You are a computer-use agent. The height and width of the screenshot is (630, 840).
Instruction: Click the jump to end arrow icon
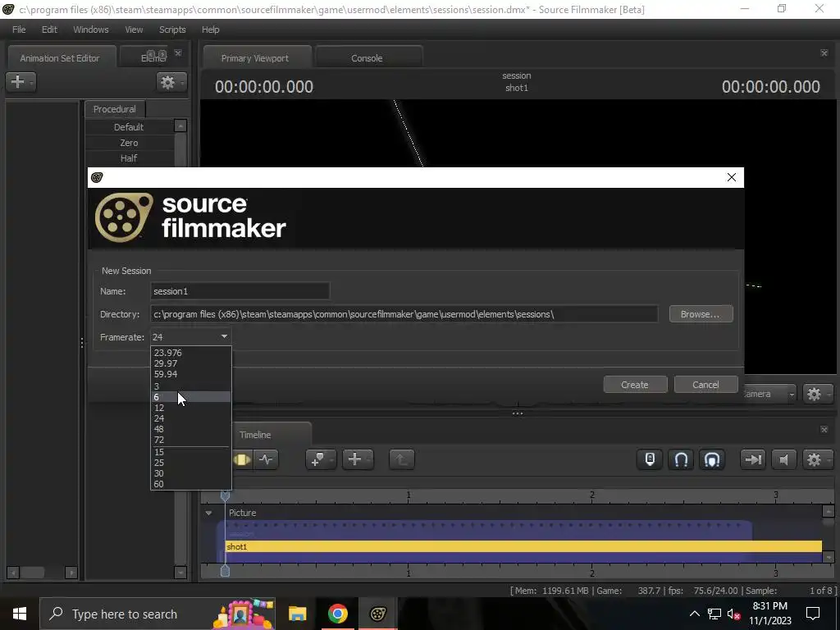(753, 459)
